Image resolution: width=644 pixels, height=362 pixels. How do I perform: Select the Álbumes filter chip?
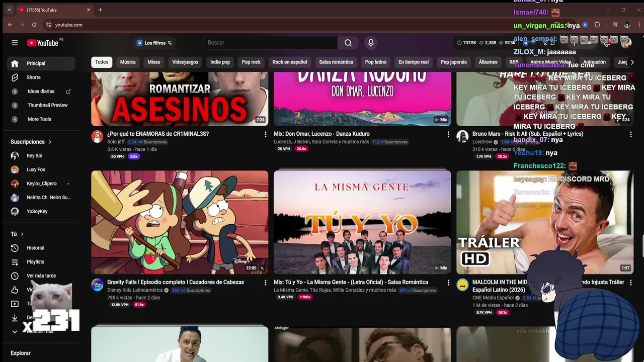coord(488,62)
